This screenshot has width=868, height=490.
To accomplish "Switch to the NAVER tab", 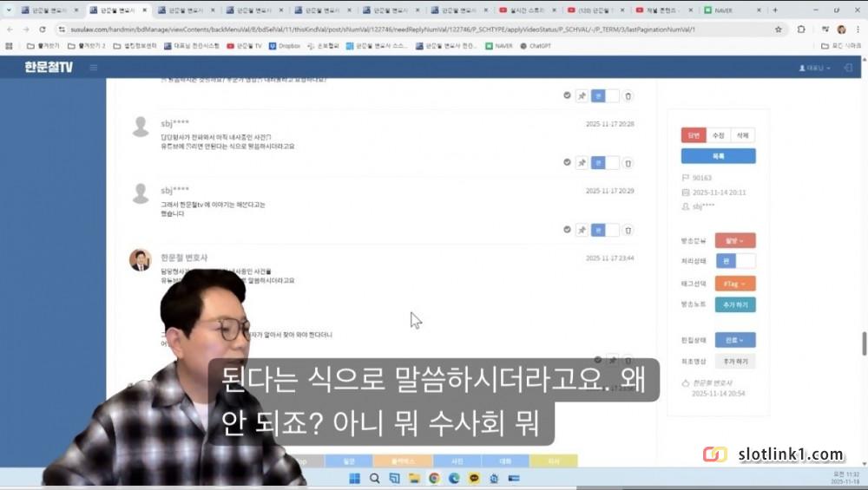I will [733, 10].
